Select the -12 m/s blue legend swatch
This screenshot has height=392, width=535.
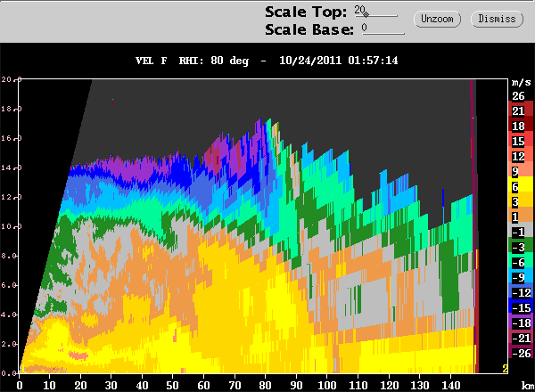pos(517,292)
